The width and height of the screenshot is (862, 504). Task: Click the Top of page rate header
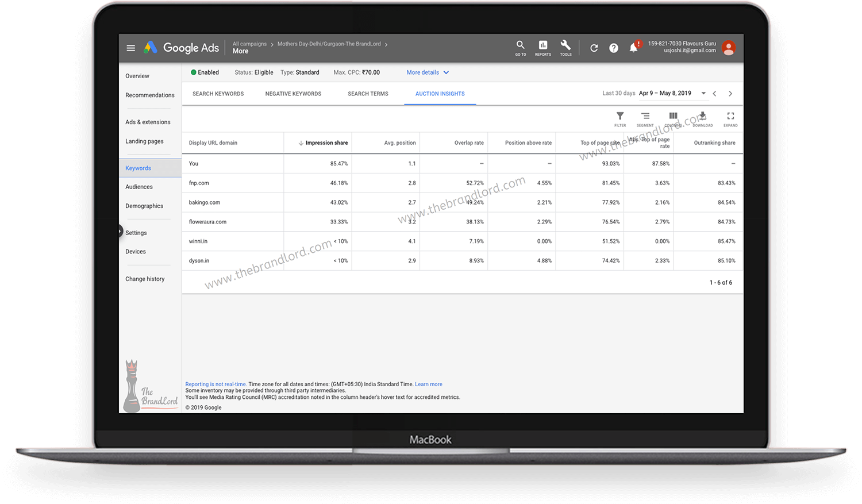(600, 143)
